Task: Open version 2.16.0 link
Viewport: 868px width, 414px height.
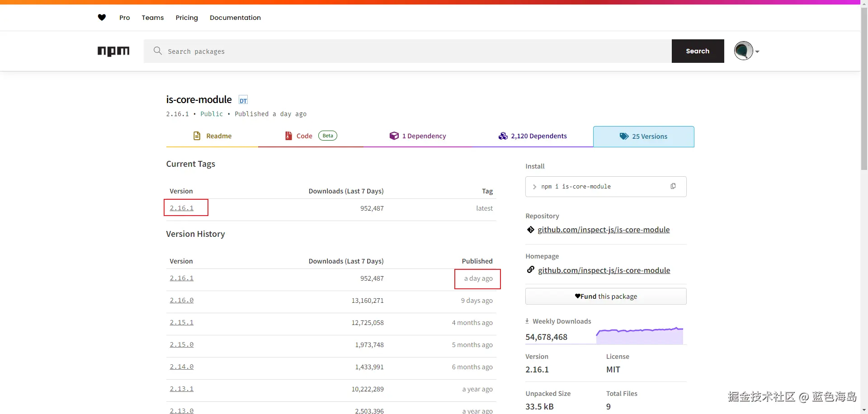Action: [x=182, y=300]
